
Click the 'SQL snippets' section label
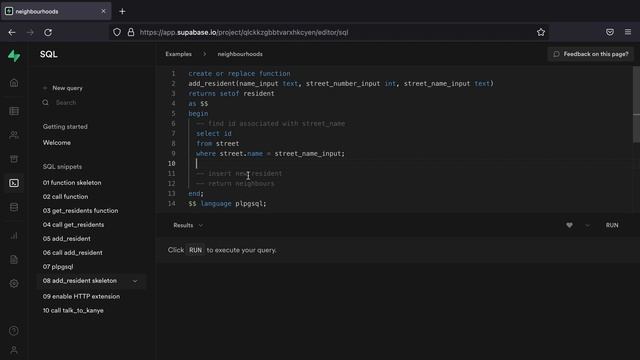(x=62, y=167)
